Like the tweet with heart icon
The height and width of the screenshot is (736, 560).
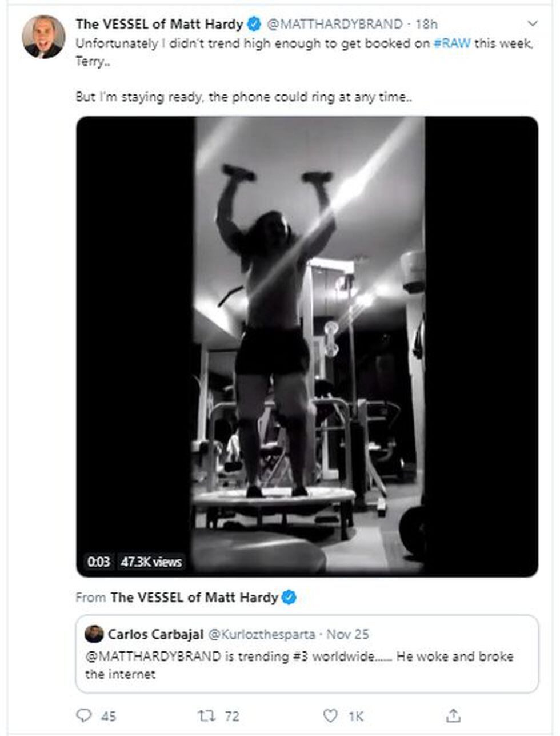pyautogui.click(x=330, y=715)
